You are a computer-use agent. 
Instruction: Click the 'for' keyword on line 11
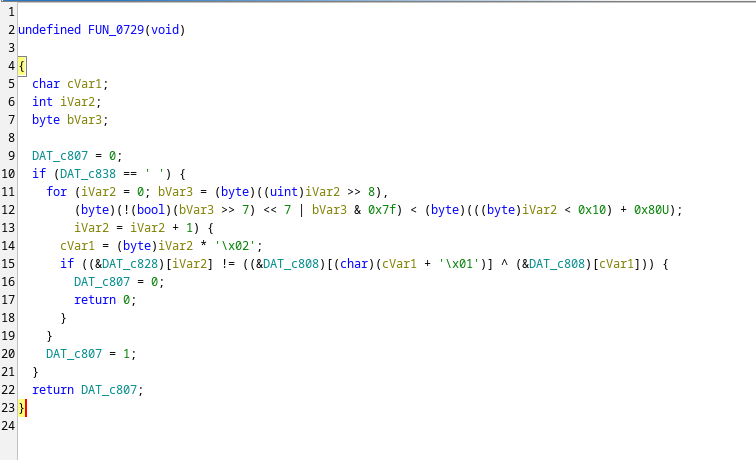[x=56, y=191]
